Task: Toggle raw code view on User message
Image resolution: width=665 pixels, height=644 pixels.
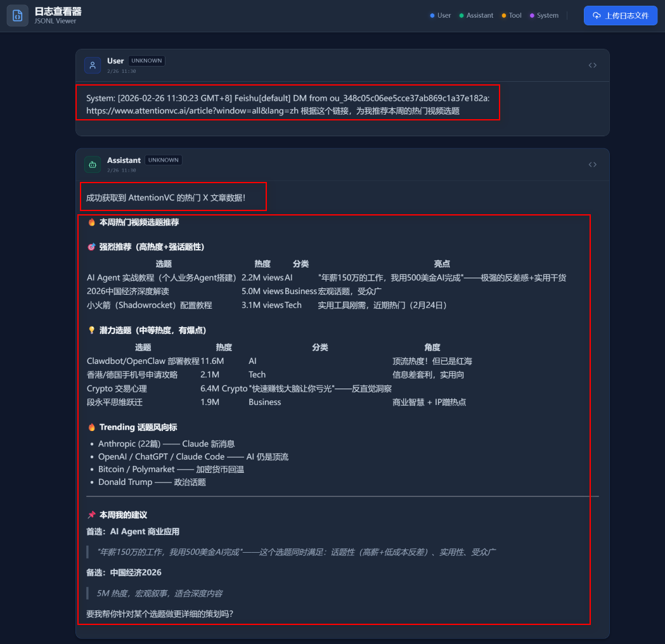Action: pyautogui.click(x=592, y=65)
